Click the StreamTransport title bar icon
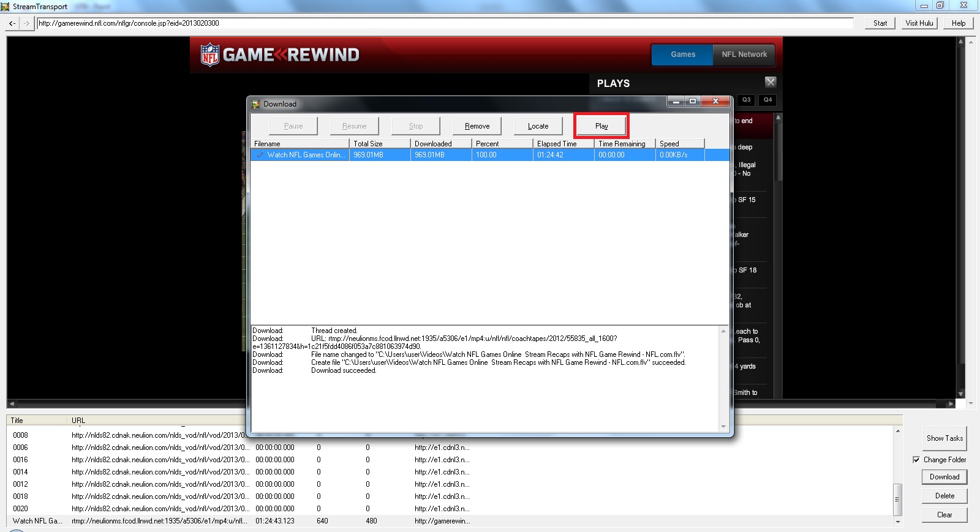The width and height of the screenshot is (980, 532). [5, 6]
